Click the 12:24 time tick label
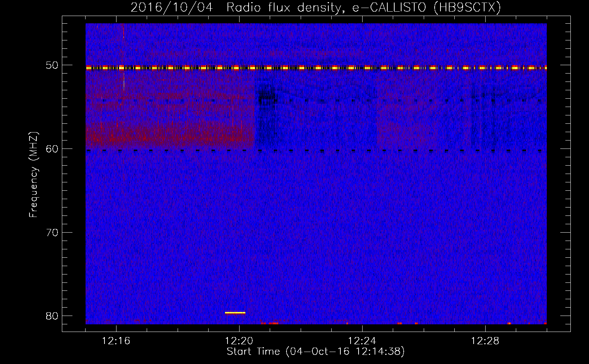 pos(362,341)
